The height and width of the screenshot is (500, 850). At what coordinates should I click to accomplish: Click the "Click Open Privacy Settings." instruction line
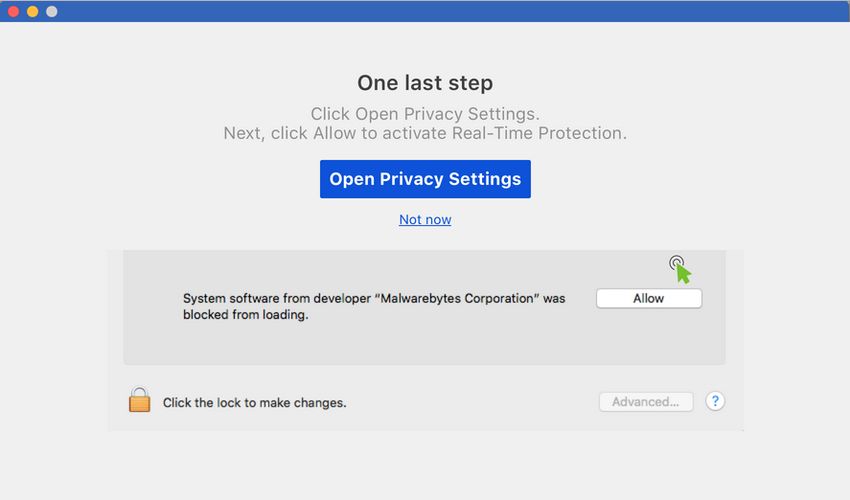coord(425,114)
